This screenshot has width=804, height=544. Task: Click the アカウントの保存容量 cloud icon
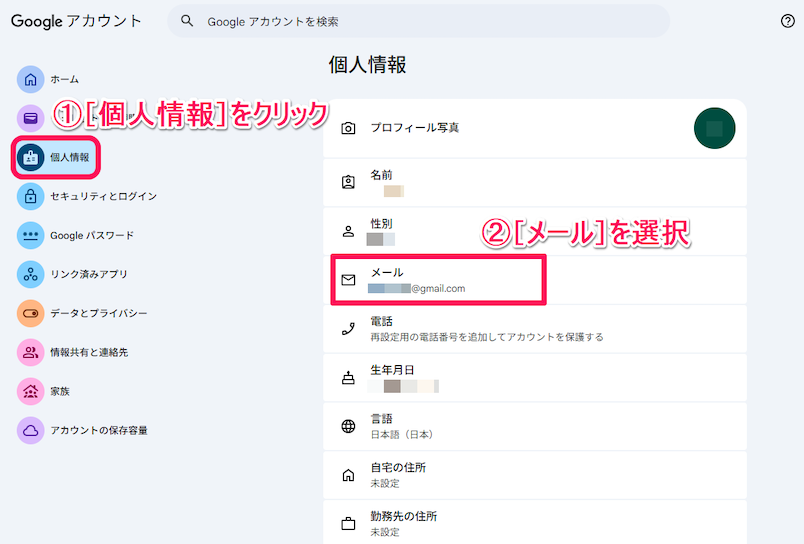[31, 430]
